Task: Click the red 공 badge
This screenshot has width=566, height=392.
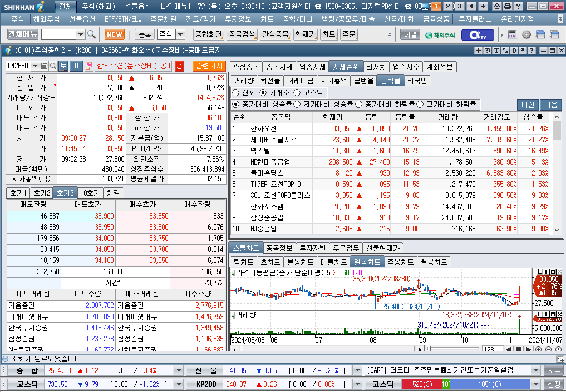Action: click(179, 66)
